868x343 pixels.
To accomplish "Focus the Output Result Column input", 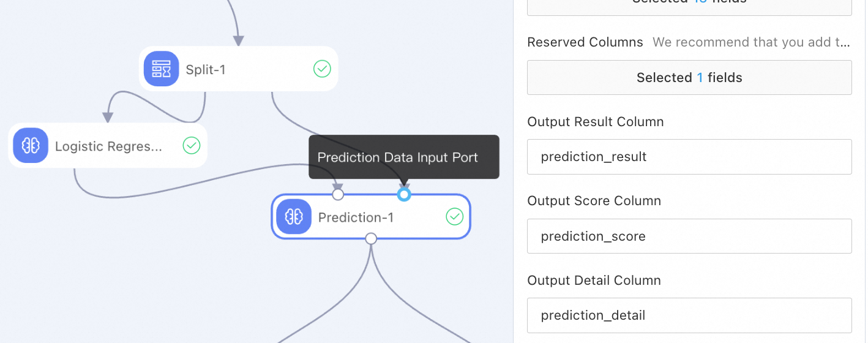I will coord(689,157).
